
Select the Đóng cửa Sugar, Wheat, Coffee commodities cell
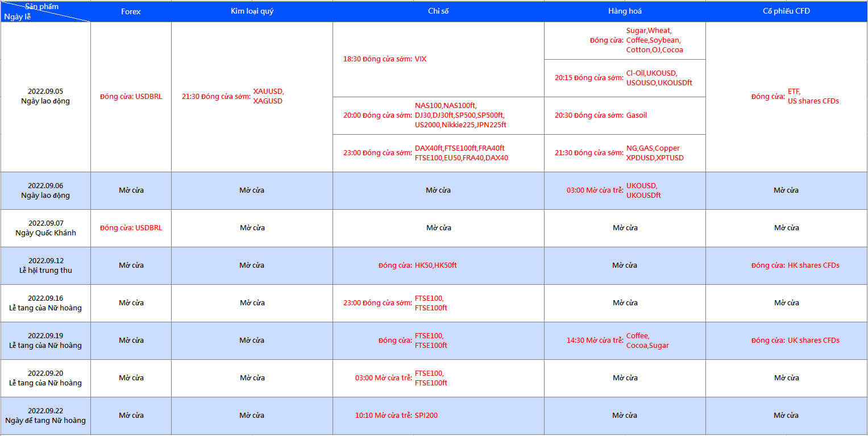tap(625, 40)
